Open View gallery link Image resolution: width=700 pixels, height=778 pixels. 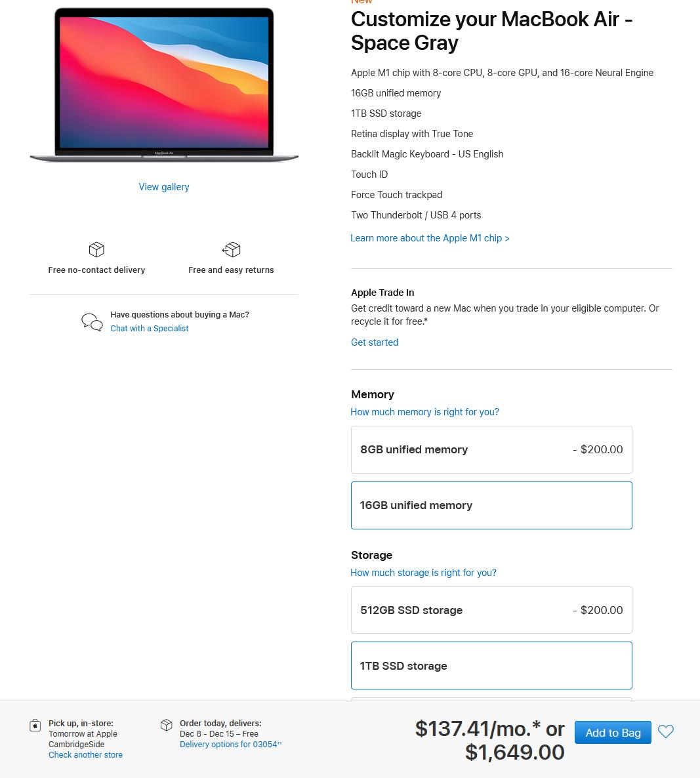click(164, 187)
